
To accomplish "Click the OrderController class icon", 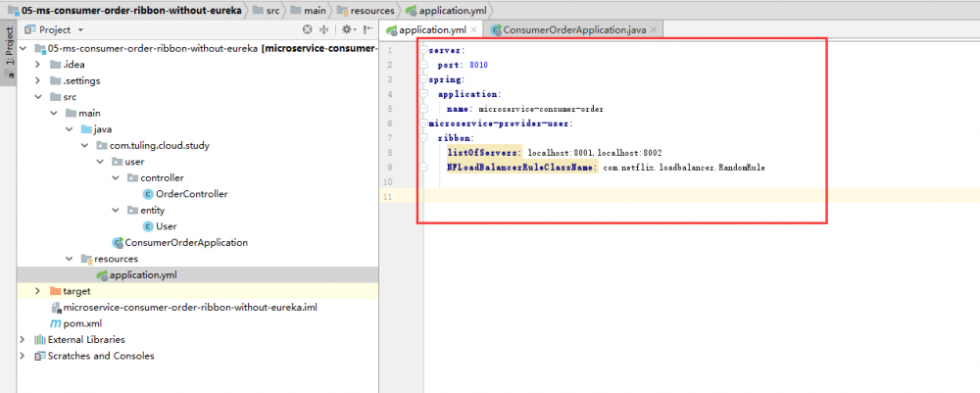I will click(148, 194).
